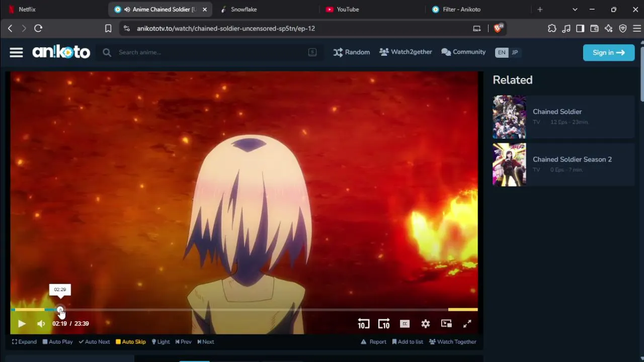Open player settings gear

pyautogui.click(x=426, y=324)
